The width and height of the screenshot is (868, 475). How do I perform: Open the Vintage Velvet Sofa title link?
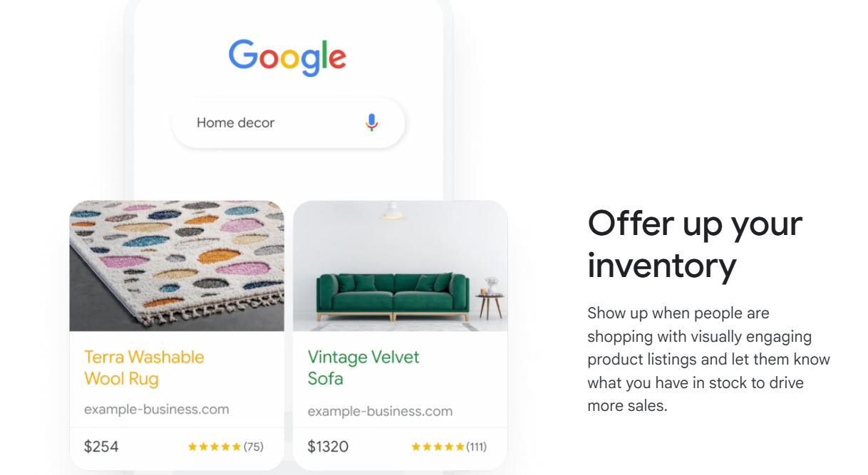point(363,367)
